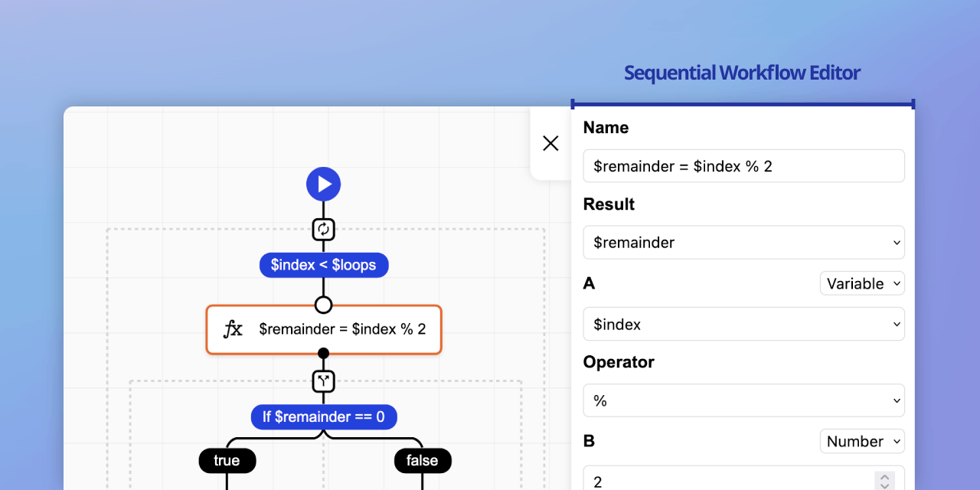Increment the B value with up arrow
Viewport: 980px width, 490px height.
(884, 476)
